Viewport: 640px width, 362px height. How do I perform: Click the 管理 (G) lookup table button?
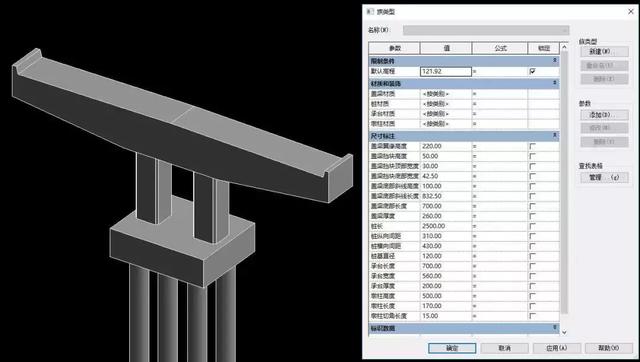(x=604, y=178)
